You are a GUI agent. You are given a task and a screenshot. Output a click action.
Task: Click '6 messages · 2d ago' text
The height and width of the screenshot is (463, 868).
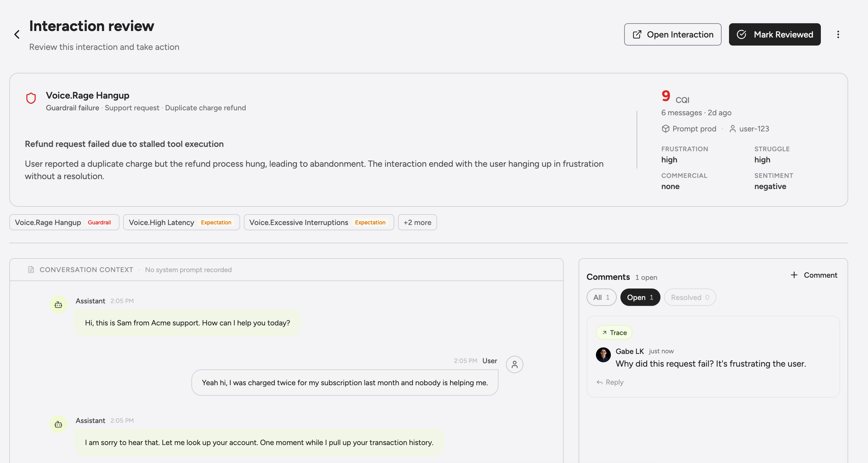(696, 112)
